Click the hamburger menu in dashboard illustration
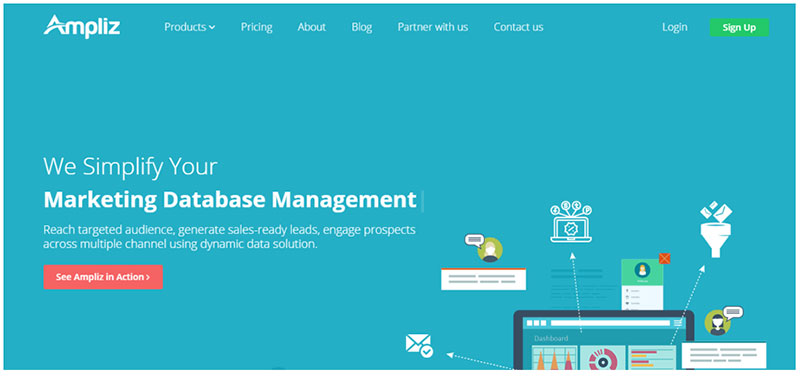Viewport: 800px width, 376px height. tap(678, 323)
